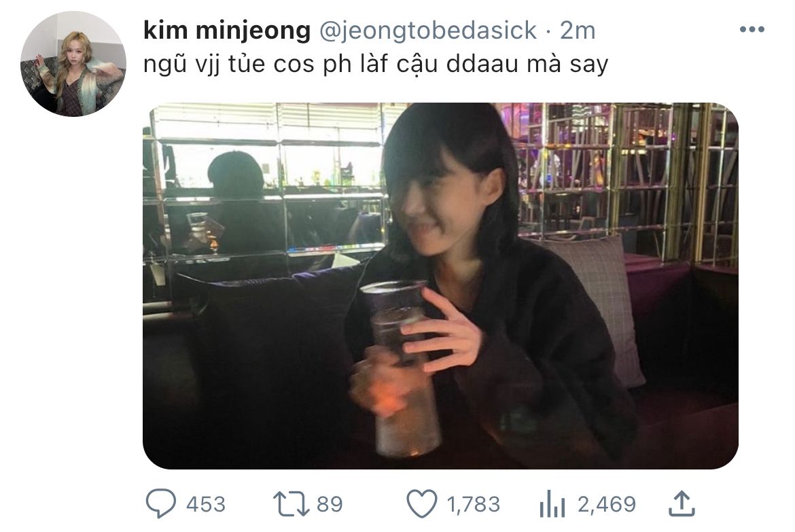The width and height of the screenshot is (795, 532).
Task: Open the view analytics bar chart icon
Action: [x=552, y=503]
